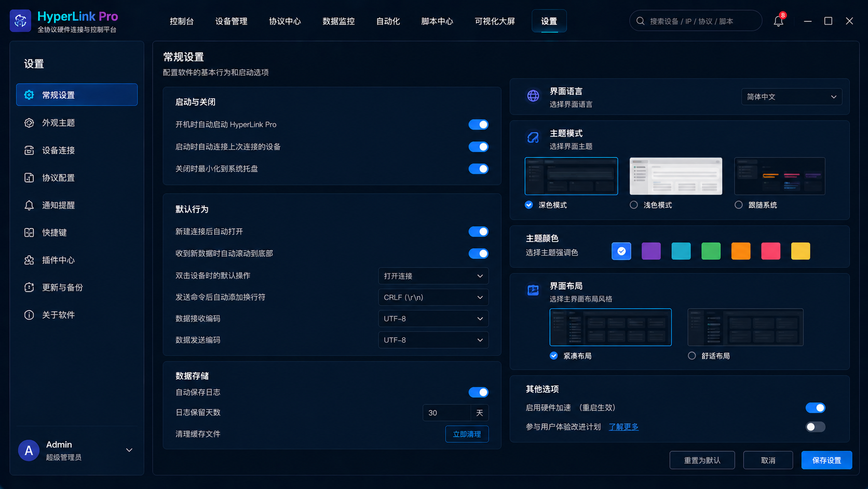Select the 紧凑布局 radio button
This screenshot has width=868, height=489.
click(x=553, y=356)
